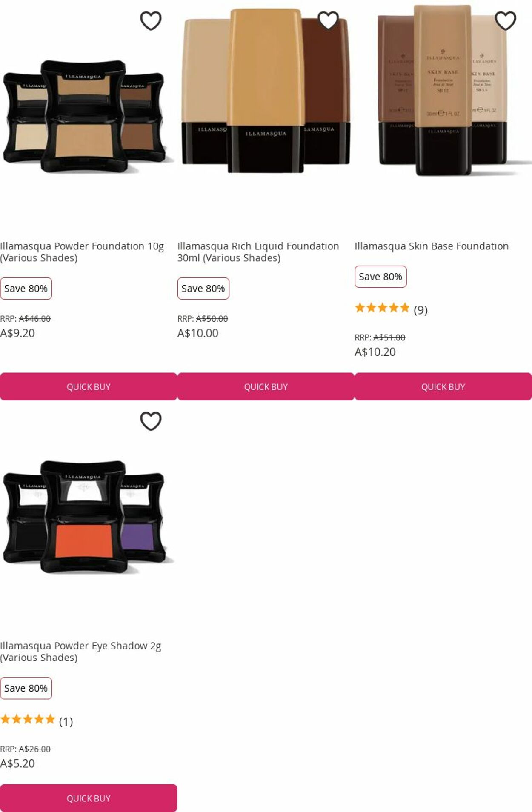Quick buy Illamasqua Powder Foundation
Screen dimensions: 532x812
(x=89, y=386)
